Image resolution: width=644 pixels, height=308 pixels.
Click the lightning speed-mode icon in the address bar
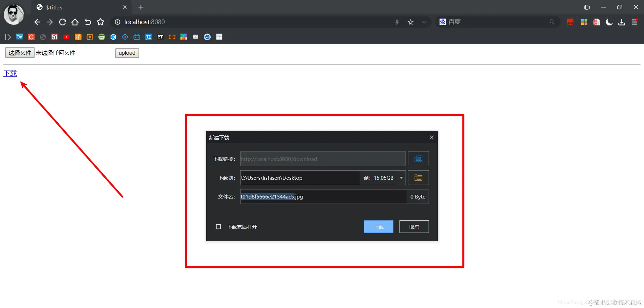[x=397, y=22]
